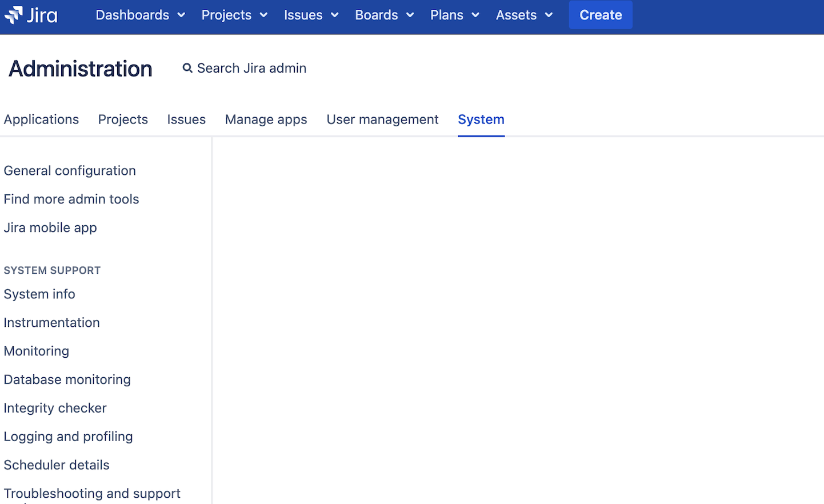This screenshot has height=504, width=824.
Task: Expand the Assets dropdown menu
Action: (525, 15)
